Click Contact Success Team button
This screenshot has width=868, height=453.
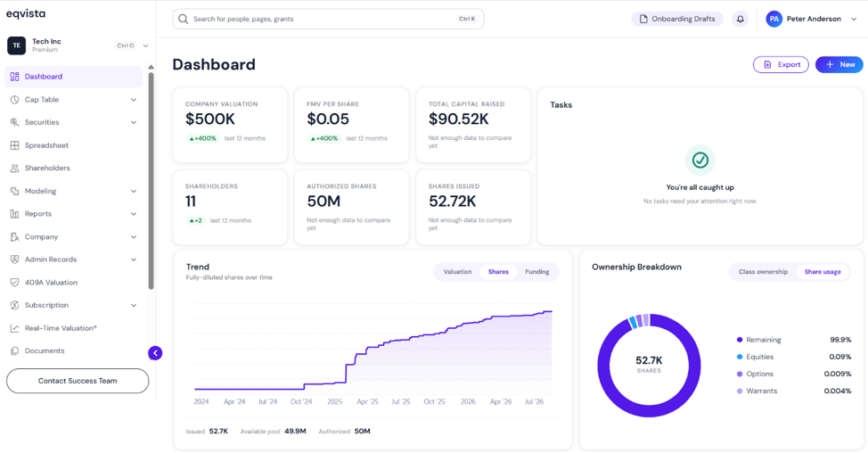tap(78, 381)
